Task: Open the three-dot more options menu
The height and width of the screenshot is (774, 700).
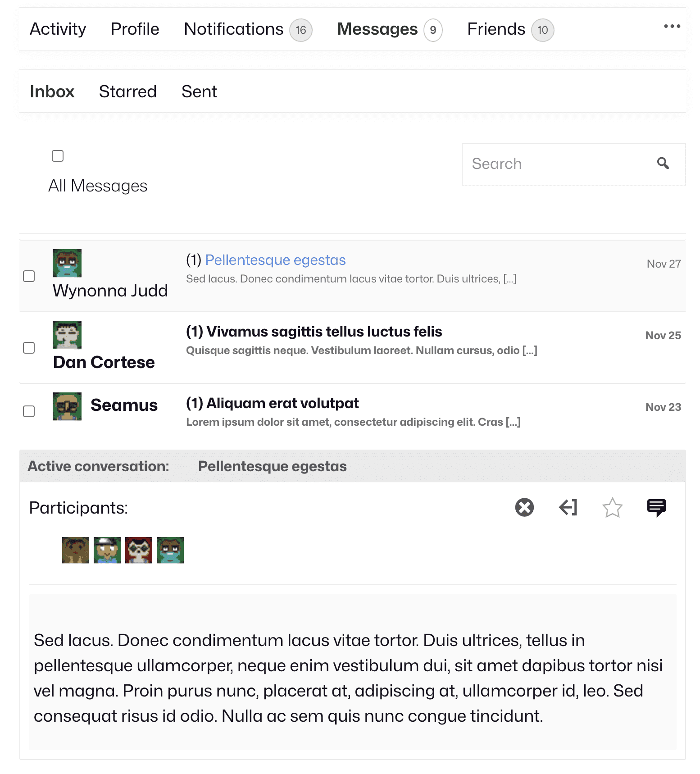Action: [x=672, y=27]
